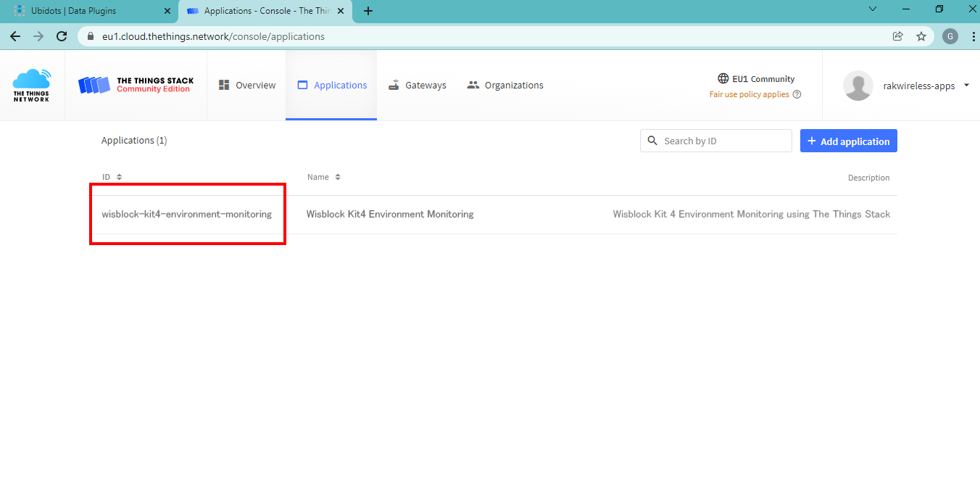Click the Fair use policy help icon
Image resolution: width=980 pixels, height=488 pixels.
[x=797, y=94]
